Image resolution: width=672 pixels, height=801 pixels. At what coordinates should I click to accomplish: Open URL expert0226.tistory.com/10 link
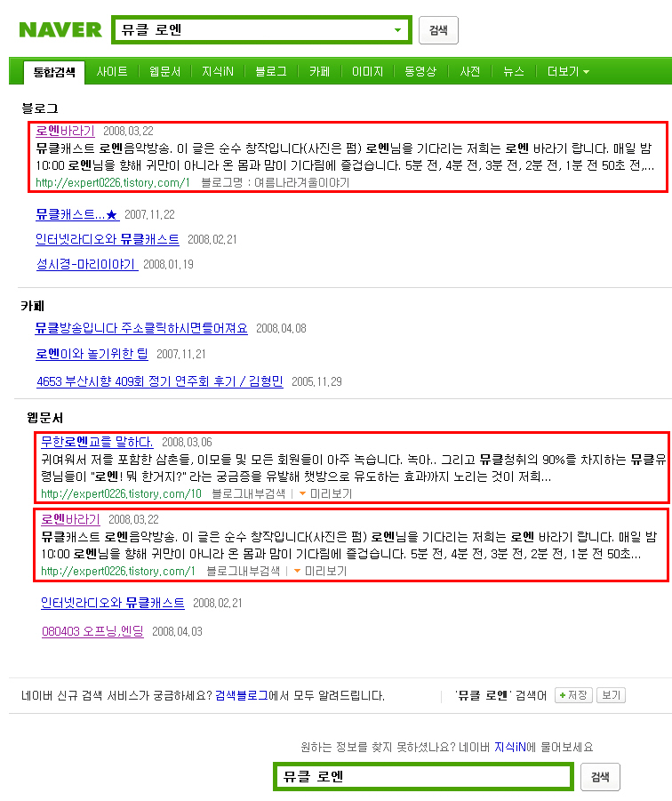(121, 493)
